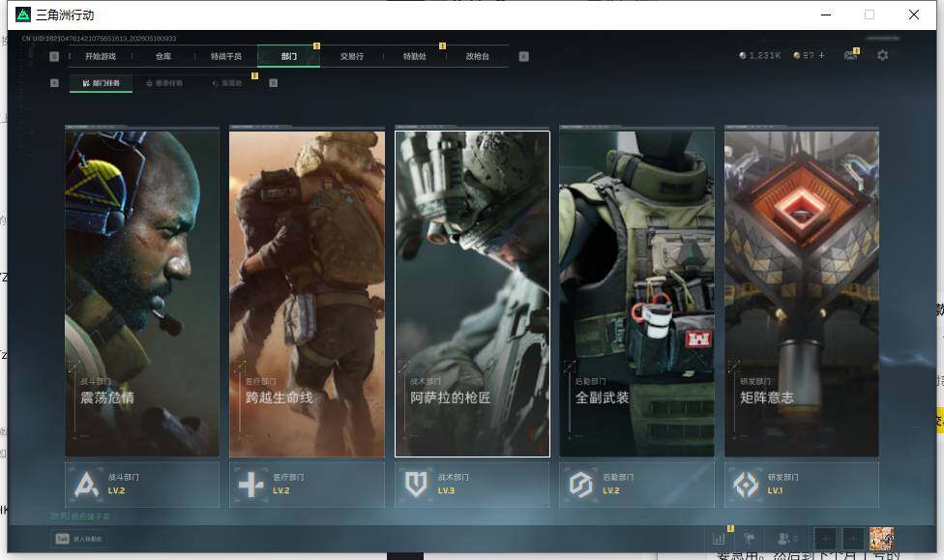Select the 部门 tab
The height and width of the screenshot is (560, 944).
(289, 56)
